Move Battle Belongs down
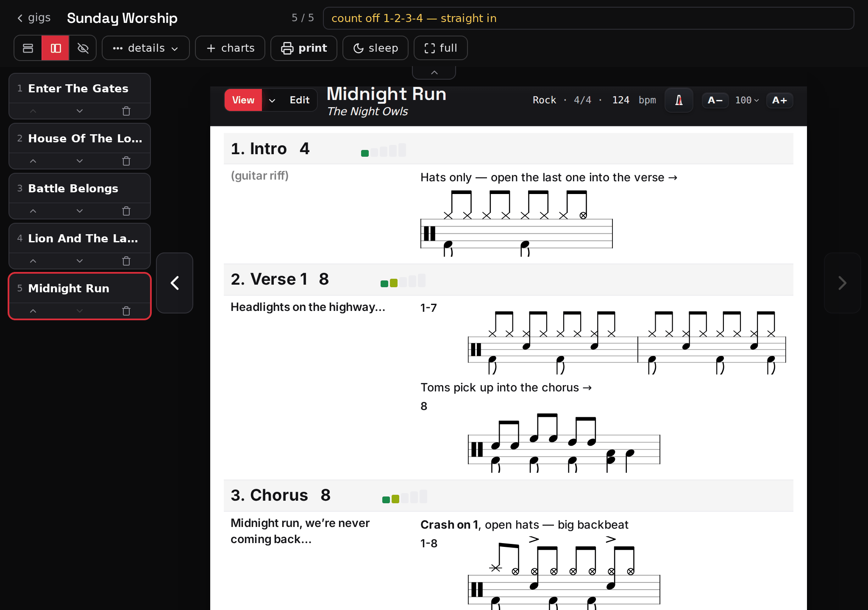 click(80, 211)
